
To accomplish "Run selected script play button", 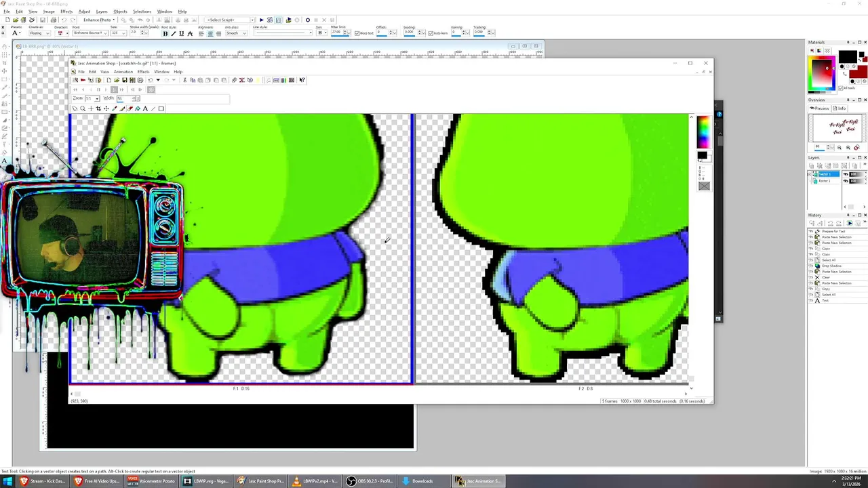I will pos(262,20).
